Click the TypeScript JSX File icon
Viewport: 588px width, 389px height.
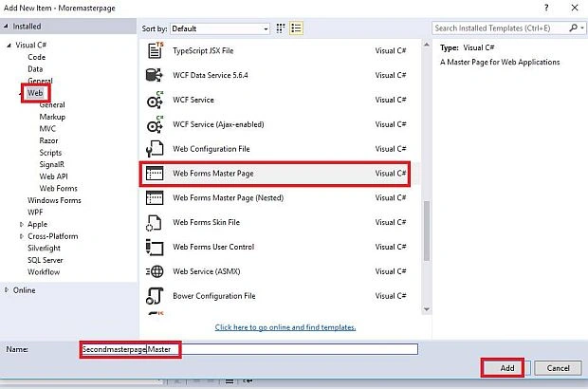[156, 50]
